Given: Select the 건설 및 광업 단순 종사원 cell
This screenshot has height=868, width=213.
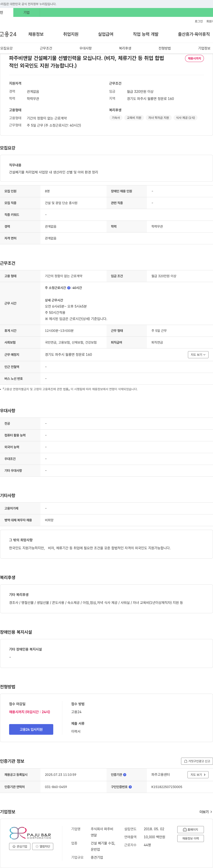Looking at the screenshot, I should [x=61, y=203].
